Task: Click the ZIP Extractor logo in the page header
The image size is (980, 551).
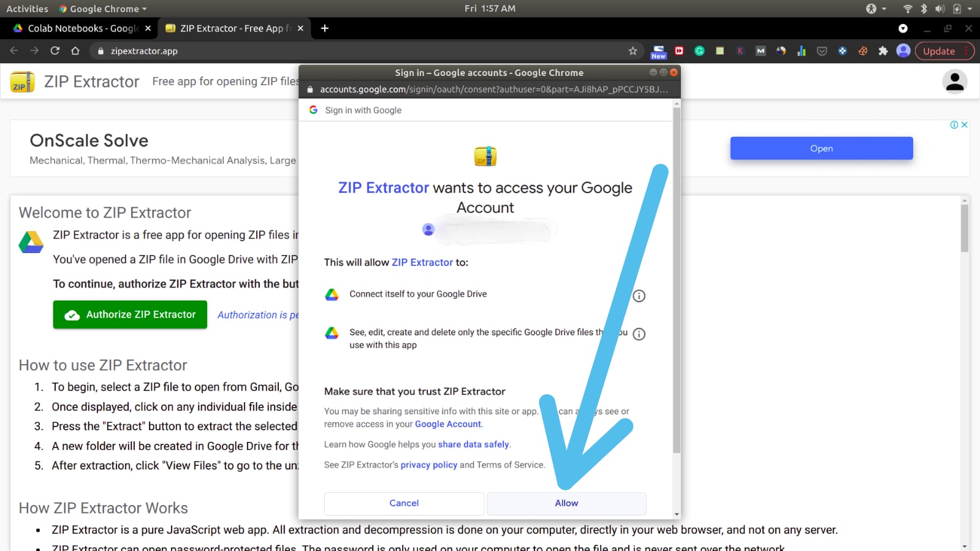Action: 22,82
